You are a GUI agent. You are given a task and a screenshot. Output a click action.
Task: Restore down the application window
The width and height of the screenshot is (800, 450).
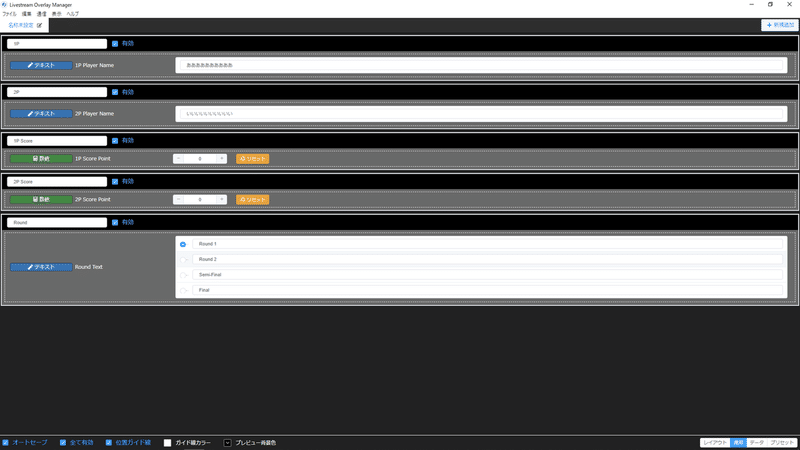point(770,5)
